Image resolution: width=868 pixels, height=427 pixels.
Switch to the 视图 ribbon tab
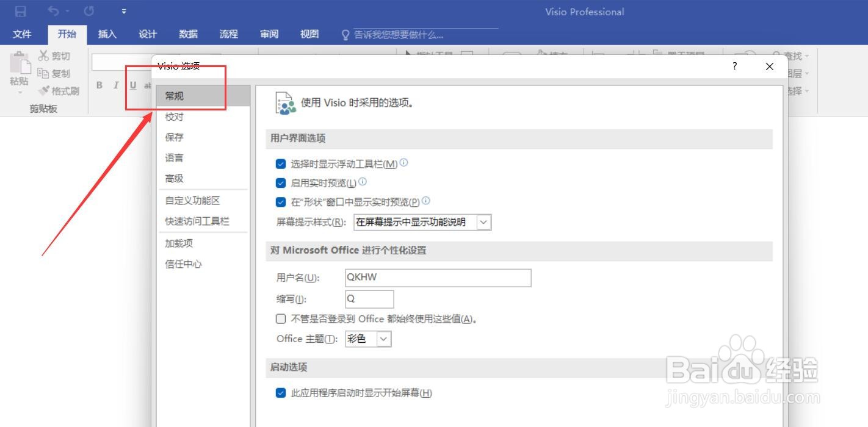[309, 34]
